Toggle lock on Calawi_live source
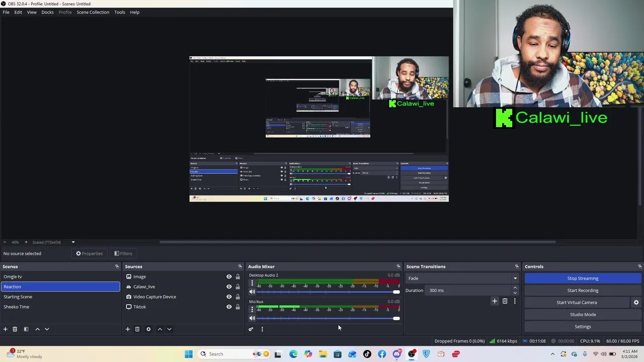The image size is (644, 362). coord(237,287)
